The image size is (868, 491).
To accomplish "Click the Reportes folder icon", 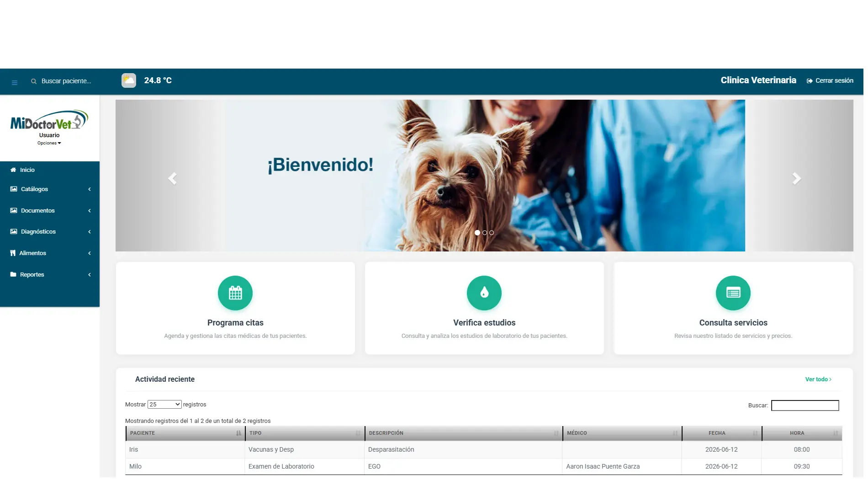I will tap(13, 274).
